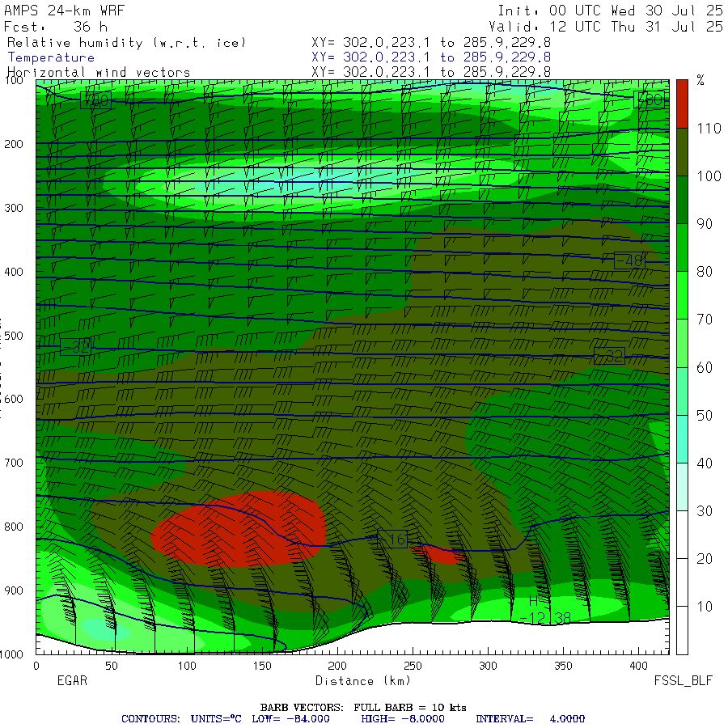Select the right-side '-32' contour label
The image size is (728, 728).
coord(609,356)
